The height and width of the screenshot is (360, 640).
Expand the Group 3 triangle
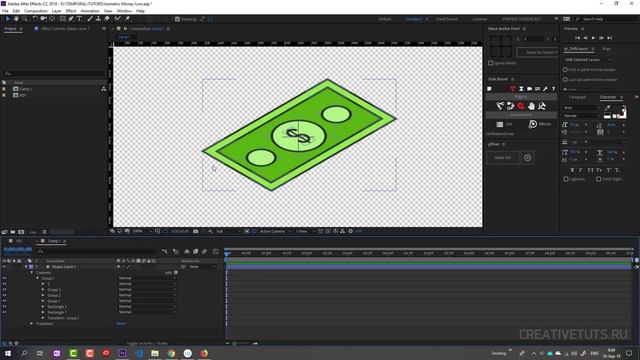pos(43,290)
